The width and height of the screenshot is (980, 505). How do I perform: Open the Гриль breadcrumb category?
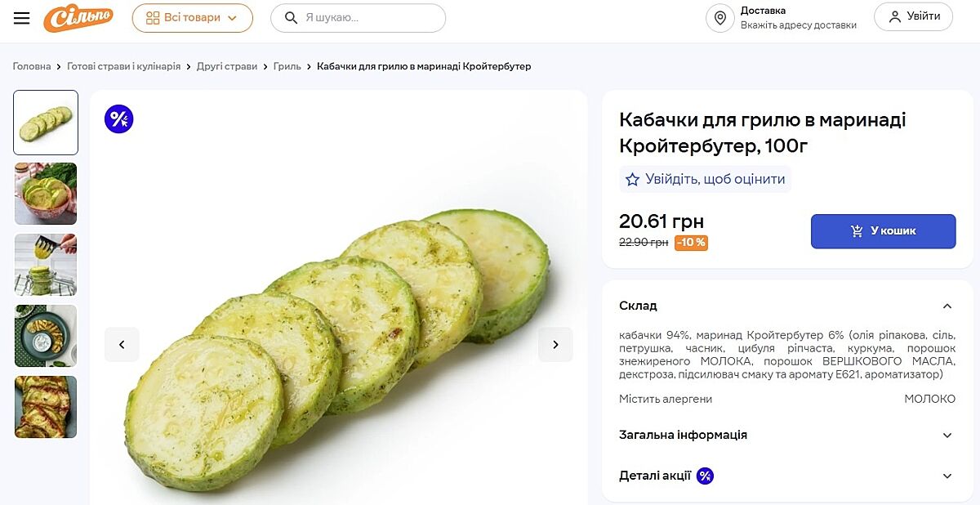[x=287, y=66]
